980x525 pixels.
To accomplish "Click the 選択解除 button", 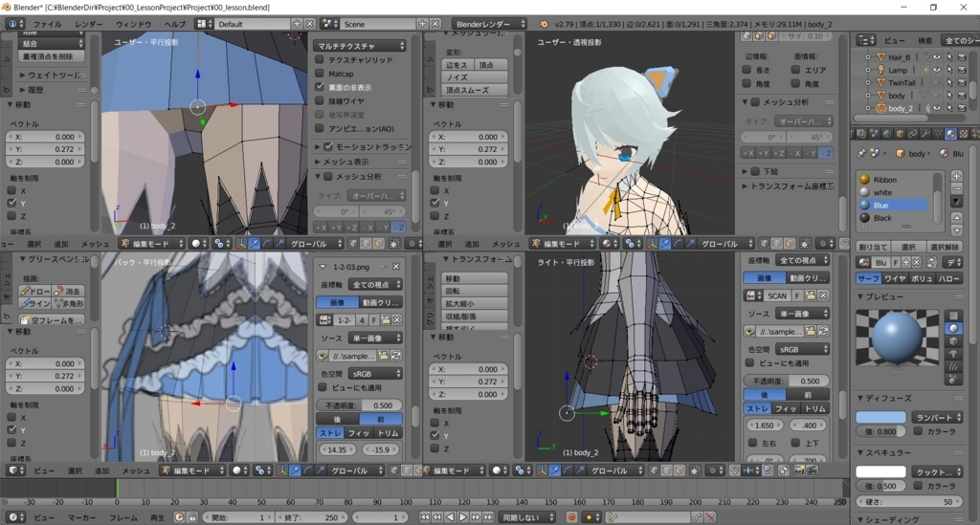I will pos(945,247).
